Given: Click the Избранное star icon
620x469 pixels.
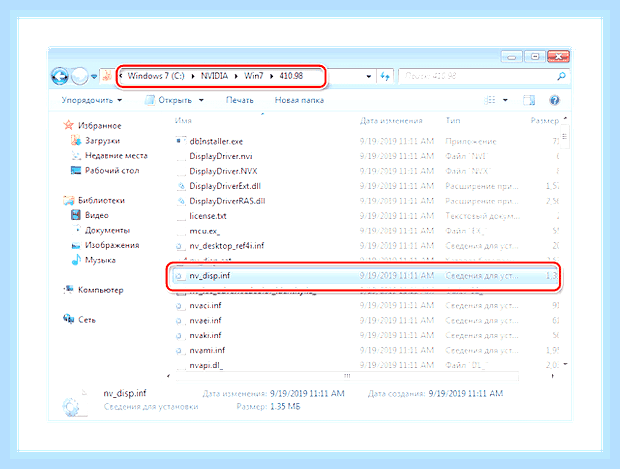Looking at the screenshot, I should 68,125.
